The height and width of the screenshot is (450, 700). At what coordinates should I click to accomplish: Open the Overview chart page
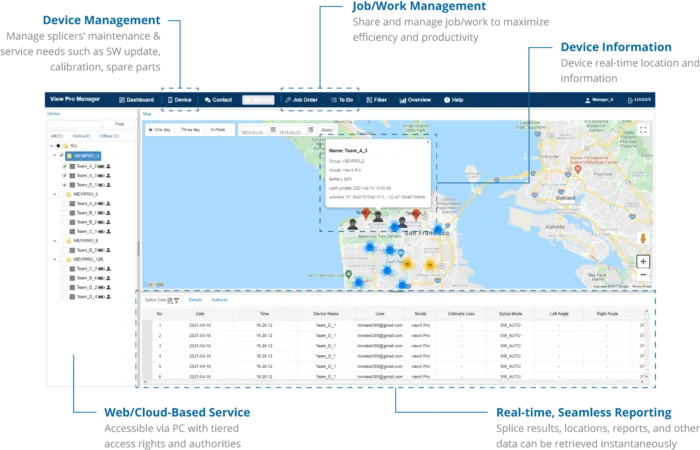(415, 100)
